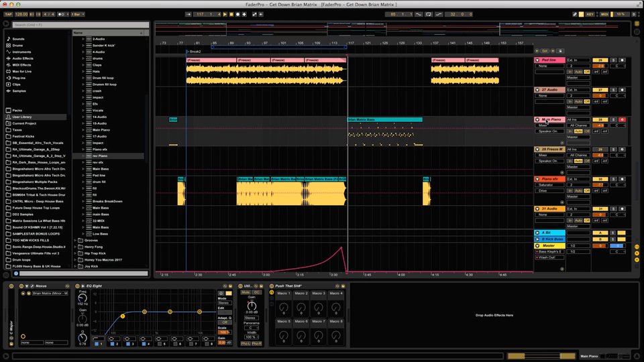This screenshot has height=362, width=644.
Task: Click the browser search field
Action: [x=80, y=25]
